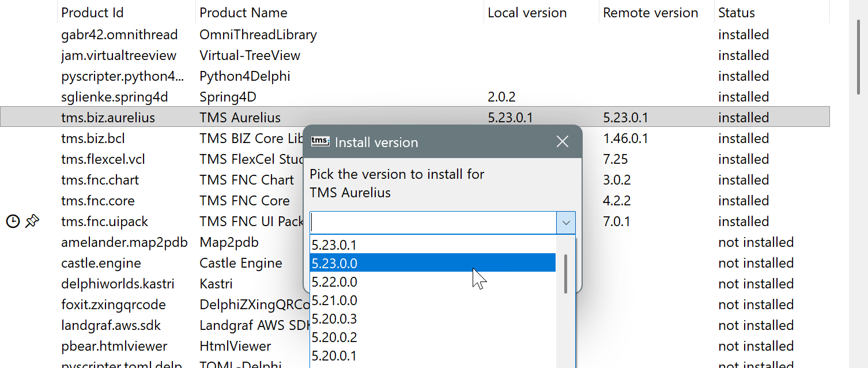The height and width of the screenshot is (368, 868).
Task: Sort packages by the Product Id column
Action: [x=92, y=12]
